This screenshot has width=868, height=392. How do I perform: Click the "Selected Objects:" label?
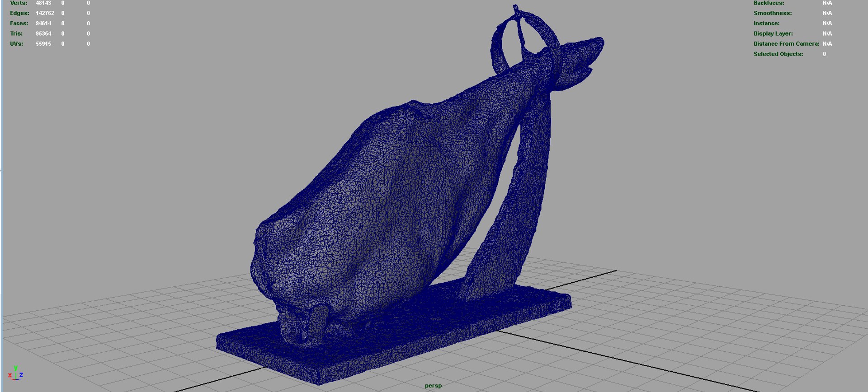pos(778,54)
